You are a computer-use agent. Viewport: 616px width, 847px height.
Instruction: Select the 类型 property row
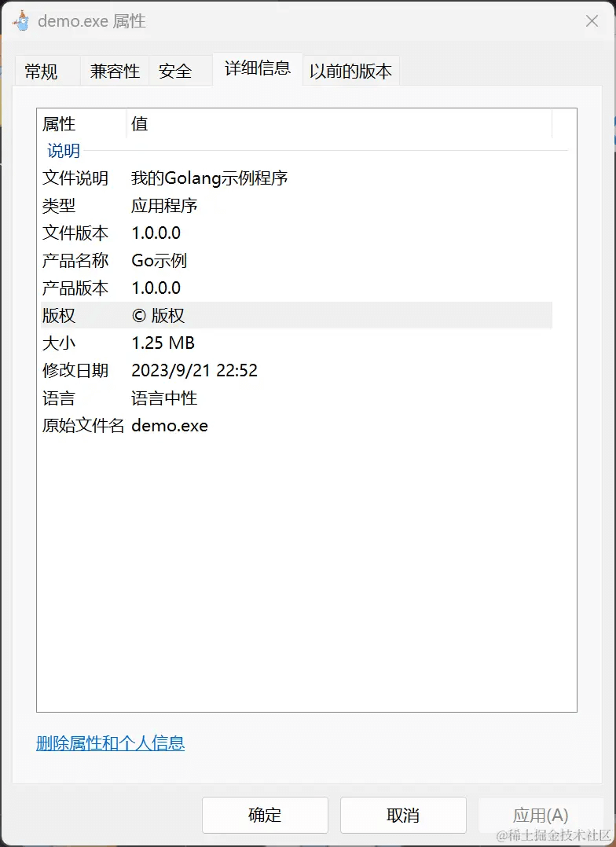click(x=297, y=206)
